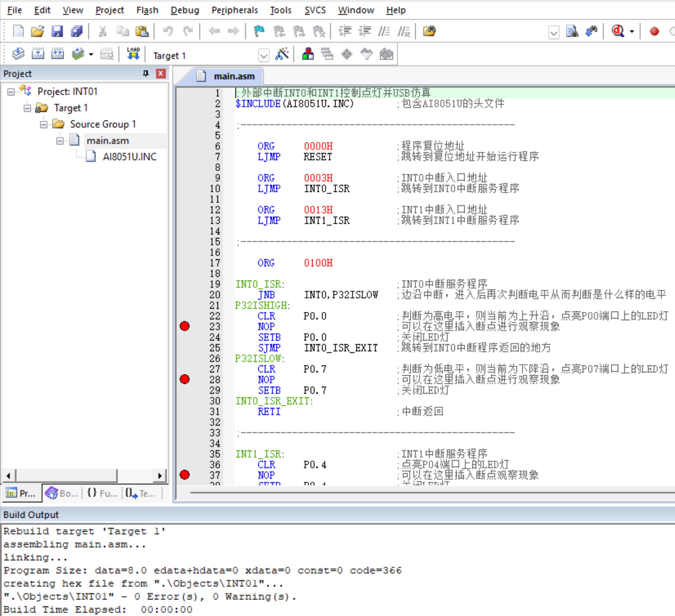Remove the breakpoint at line 28

point(185,379)
